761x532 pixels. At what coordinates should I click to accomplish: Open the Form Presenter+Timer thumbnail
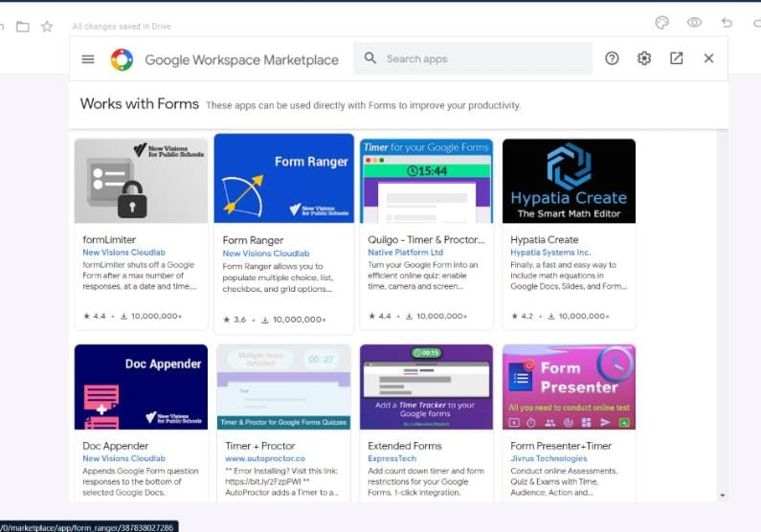(x=569, y=387)
